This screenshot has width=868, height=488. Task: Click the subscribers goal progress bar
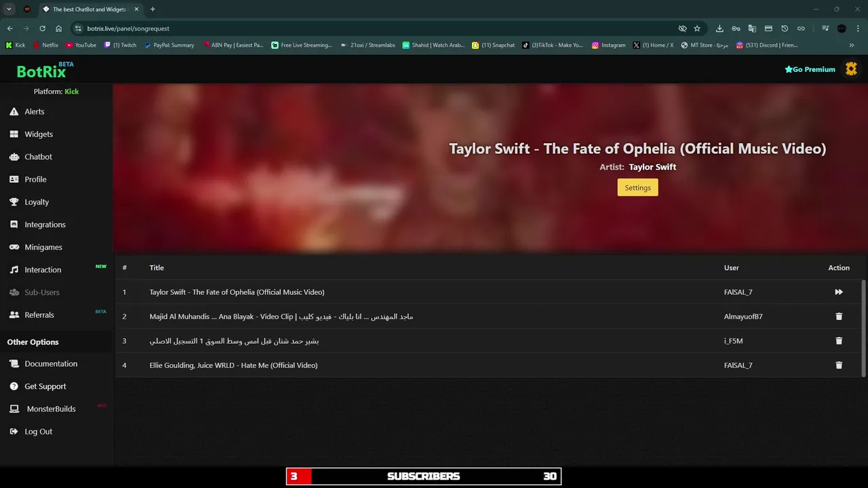click(x=424, y=476)
